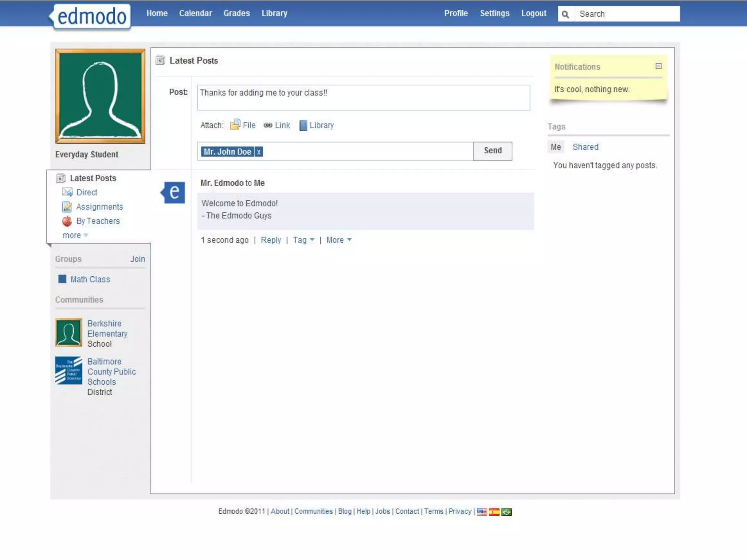
Task: Click the Berkshire Elementary School thumbnail
Action: (x=69, y=332)
